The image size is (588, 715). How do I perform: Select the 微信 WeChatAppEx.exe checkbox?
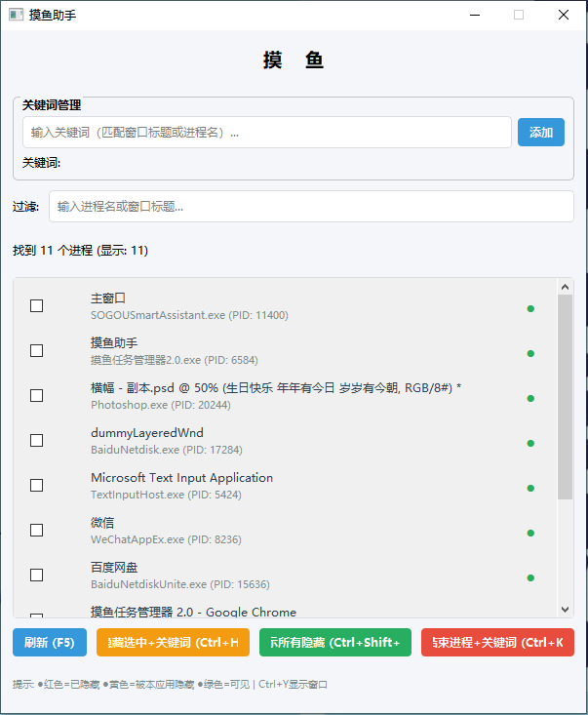tap(37, 530)
